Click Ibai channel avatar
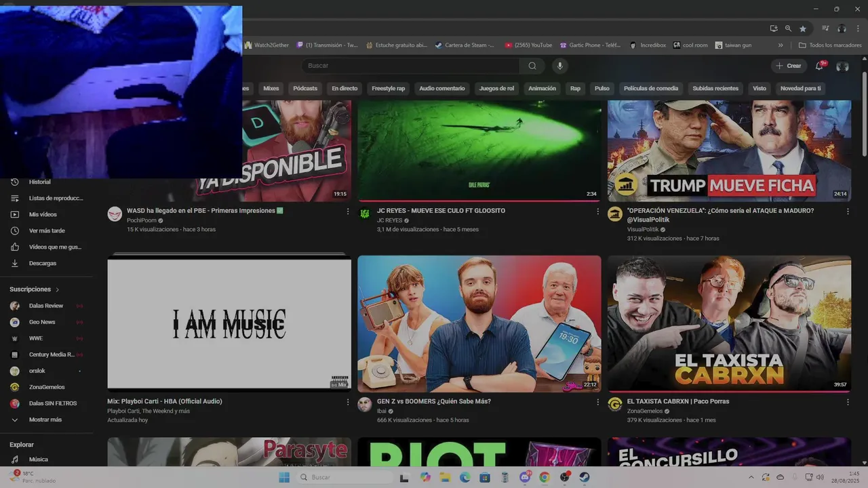Viewport: 868px width, 488px height. coord(365,405)
